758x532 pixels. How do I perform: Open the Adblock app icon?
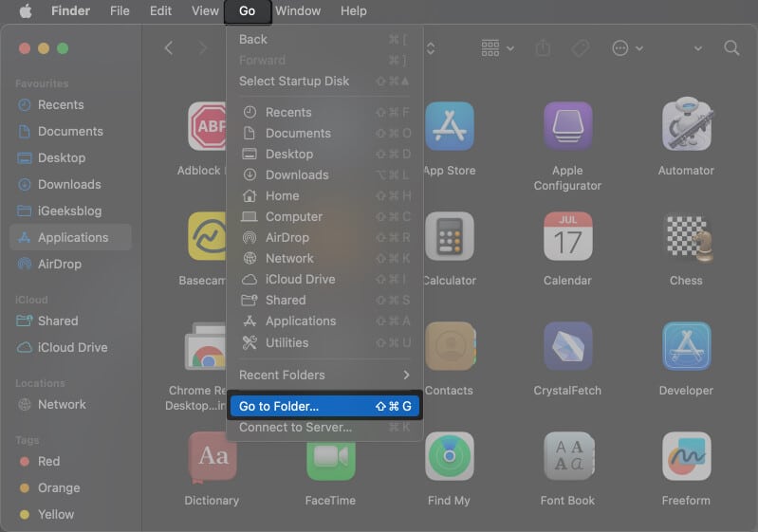[x=208, y=126]
